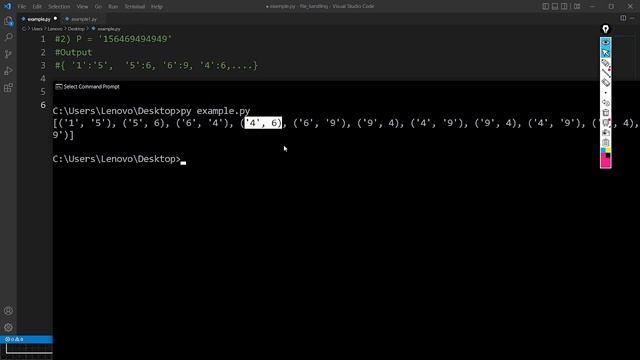Image resolution: width=640 pixels, height=360 pixels.
Task: Click the unsaved dot on example.py tab
Action: (x=56, y=19)
